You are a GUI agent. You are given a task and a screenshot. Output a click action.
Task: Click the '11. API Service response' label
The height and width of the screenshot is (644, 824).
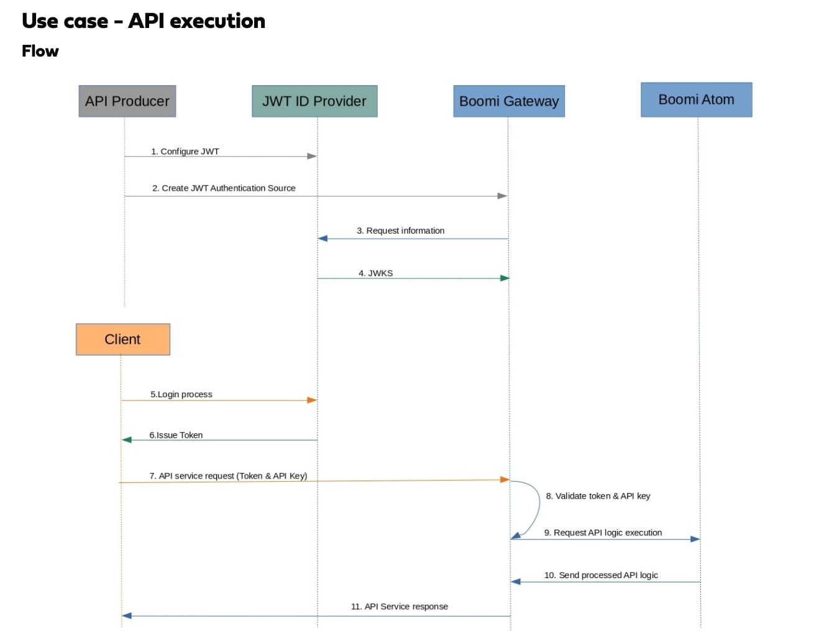[399, 607]
